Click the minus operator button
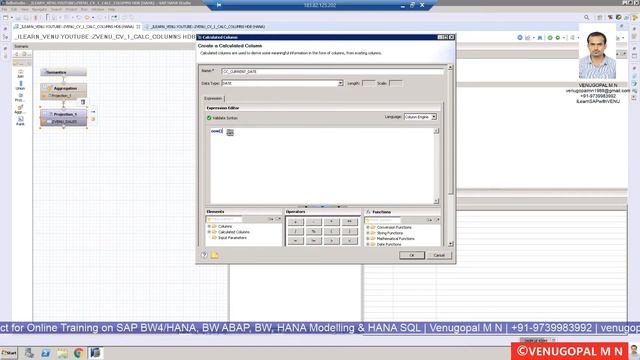This screenshot has height=360, width=640. coord(313,222)
